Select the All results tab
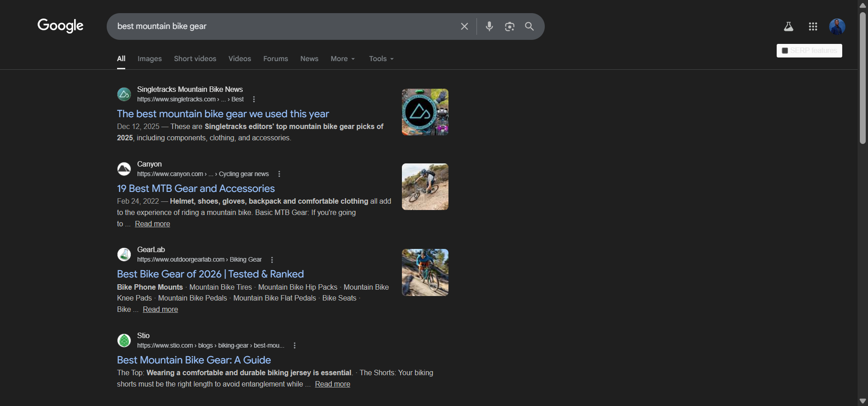 pyautogui.click(x=121, y=59)
